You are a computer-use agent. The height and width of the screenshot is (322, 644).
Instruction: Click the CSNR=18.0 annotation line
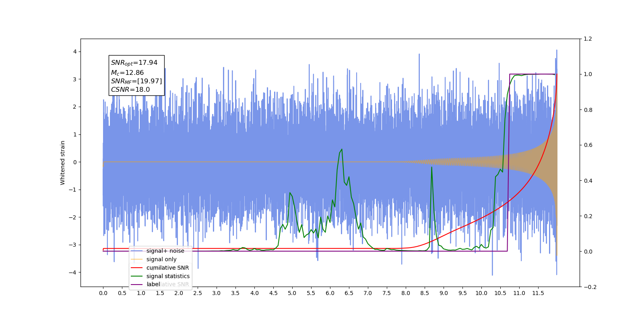click(x=130, y=90)
